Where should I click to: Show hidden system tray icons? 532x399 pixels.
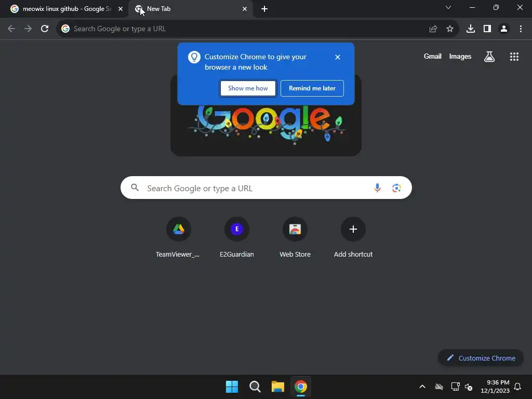422,387
